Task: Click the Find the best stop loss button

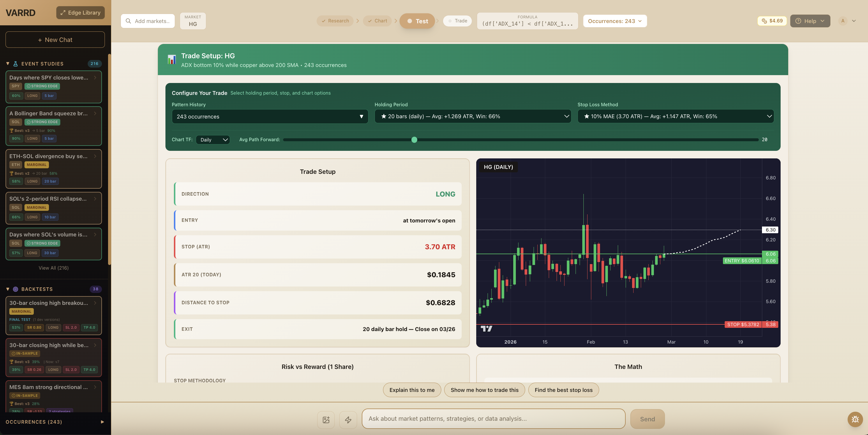Action: (564, 390)
